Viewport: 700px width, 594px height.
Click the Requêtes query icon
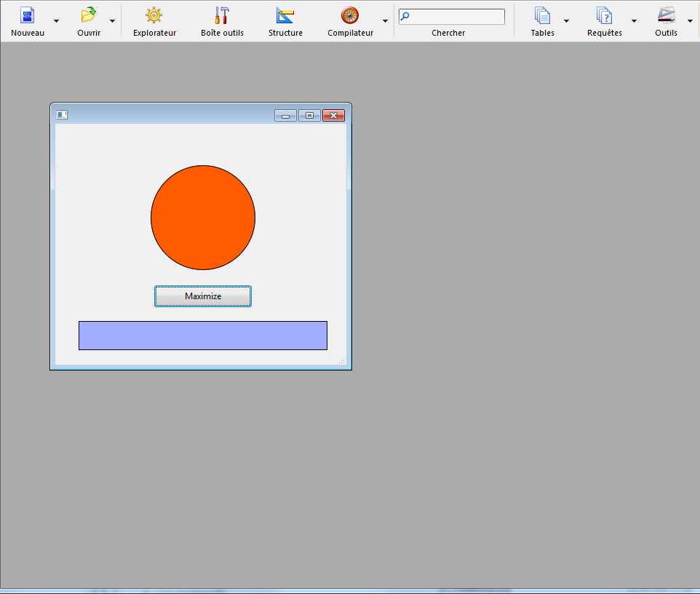point(604,16)
